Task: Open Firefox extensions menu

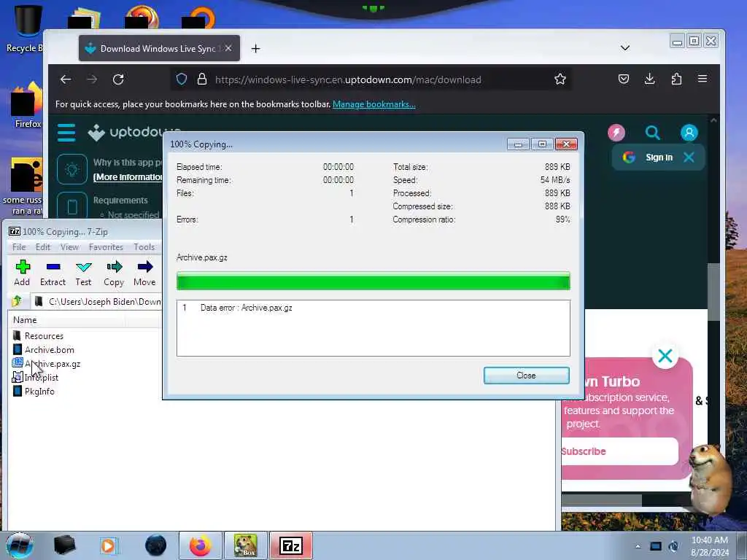Action: coord(676,79)
